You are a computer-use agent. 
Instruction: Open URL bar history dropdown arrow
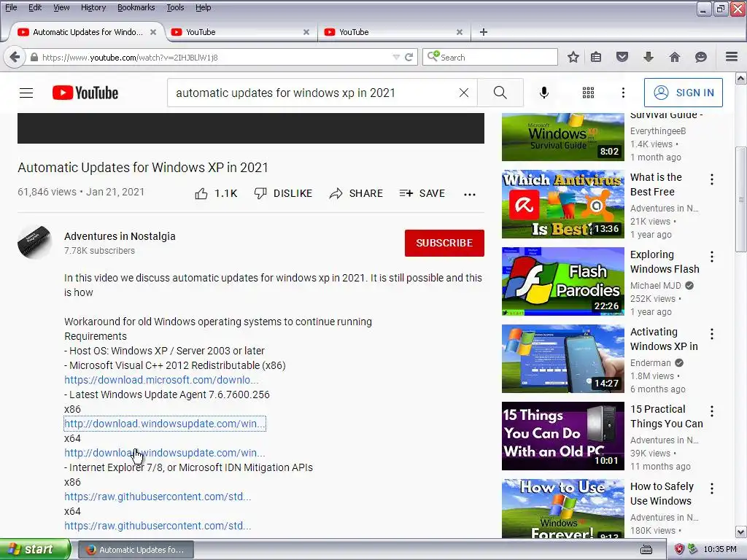coord(396,57)
